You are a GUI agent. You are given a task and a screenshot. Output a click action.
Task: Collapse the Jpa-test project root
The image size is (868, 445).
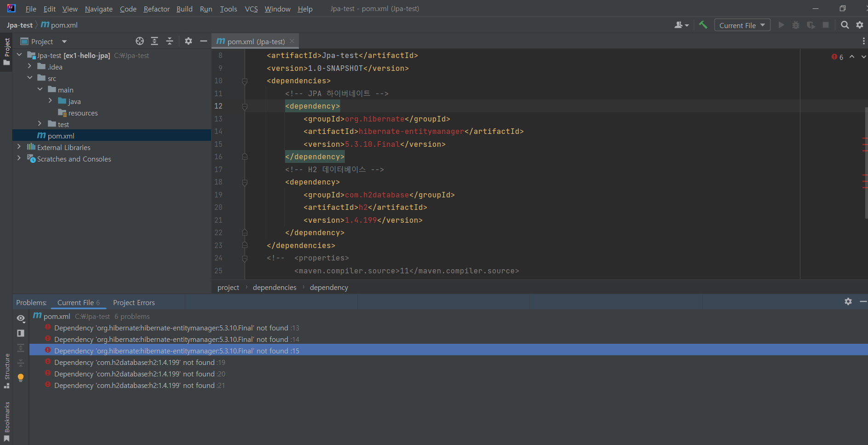pos(19,55)
